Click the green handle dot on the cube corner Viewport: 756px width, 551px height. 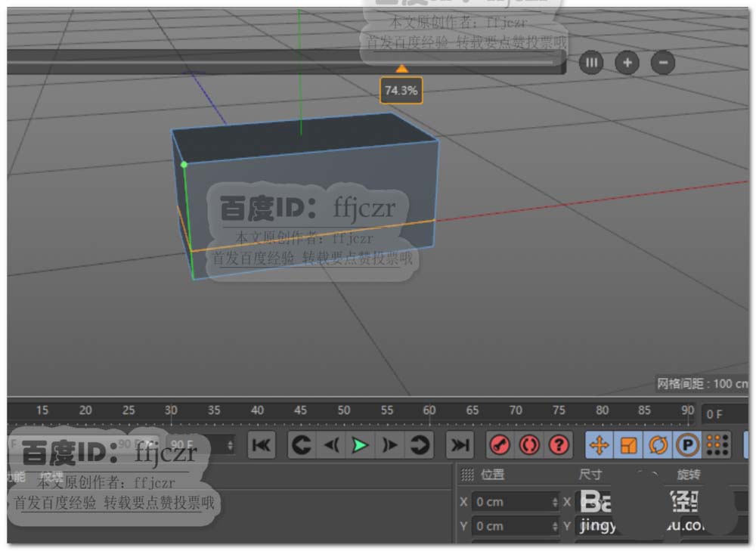(x=184, y=165)
